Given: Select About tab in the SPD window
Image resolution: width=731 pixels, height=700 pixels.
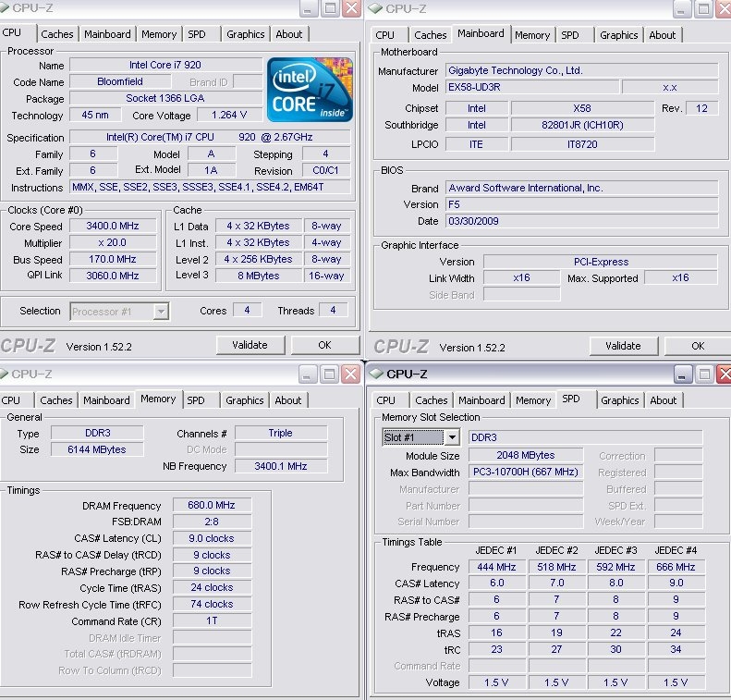Looking at the screenshot, I should 663,400.
